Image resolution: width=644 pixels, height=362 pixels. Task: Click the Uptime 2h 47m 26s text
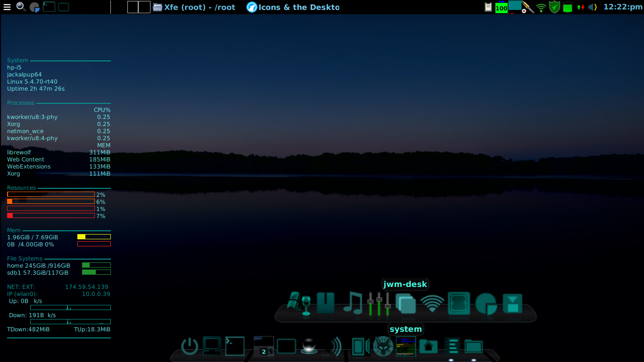point(36,89)
